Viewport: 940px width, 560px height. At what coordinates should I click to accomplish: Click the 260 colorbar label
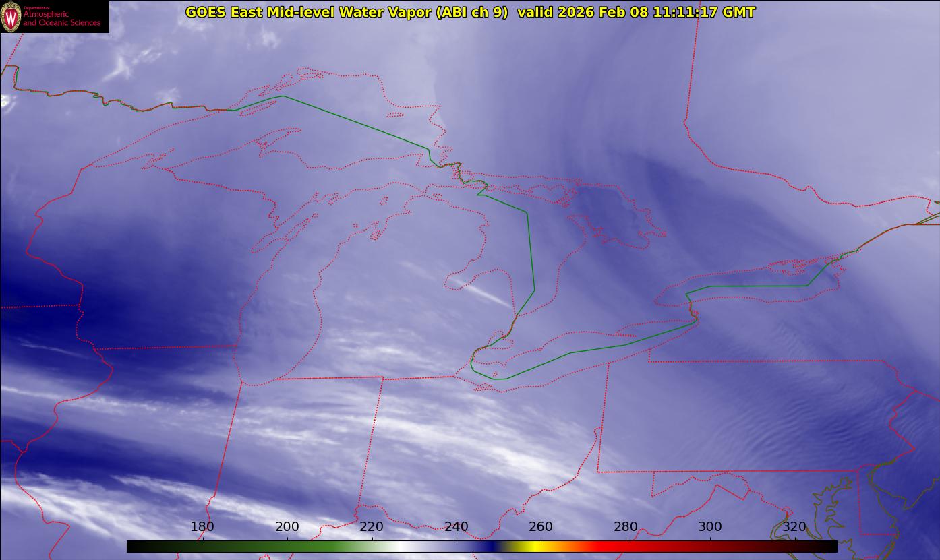pyautogui.click(x=541, y=526)
